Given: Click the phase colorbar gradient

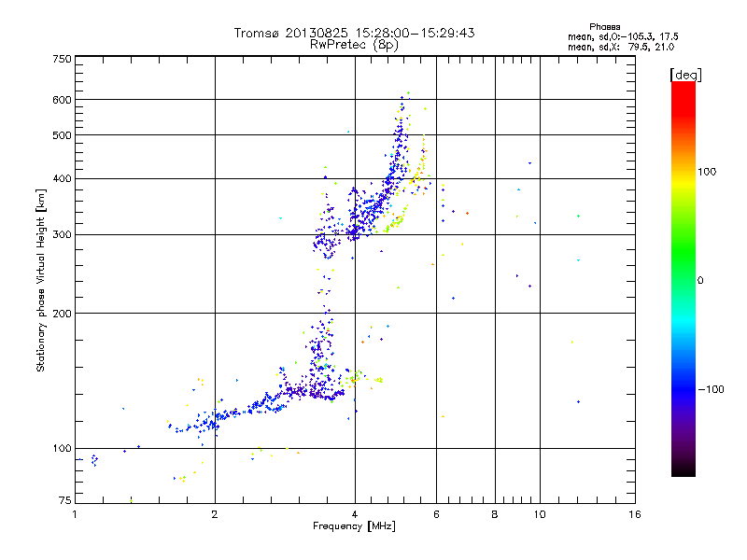Looking at the screenshot, I should coord(684,278).
